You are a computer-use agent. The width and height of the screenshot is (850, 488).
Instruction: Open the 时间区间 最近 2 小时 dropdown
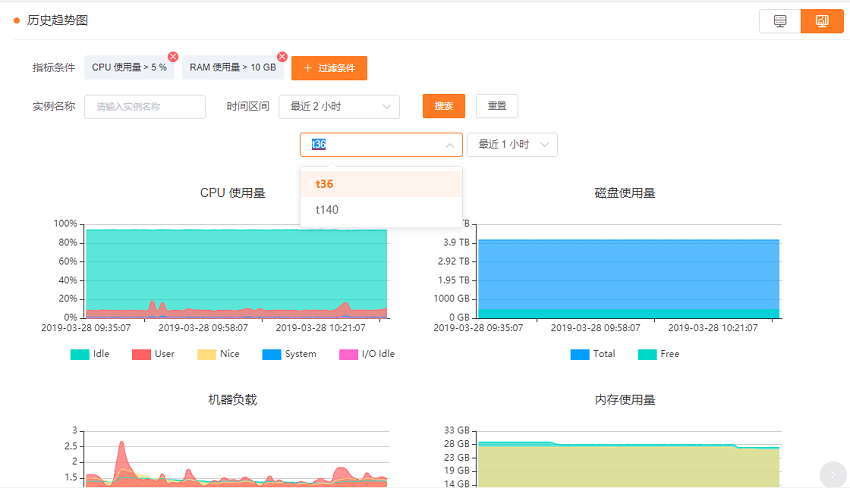pos(339,107)
